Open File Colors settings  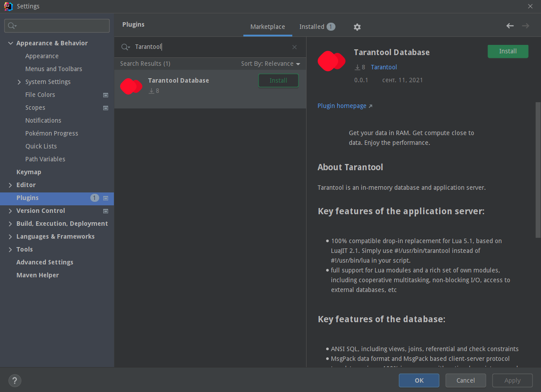pos(40,95)
